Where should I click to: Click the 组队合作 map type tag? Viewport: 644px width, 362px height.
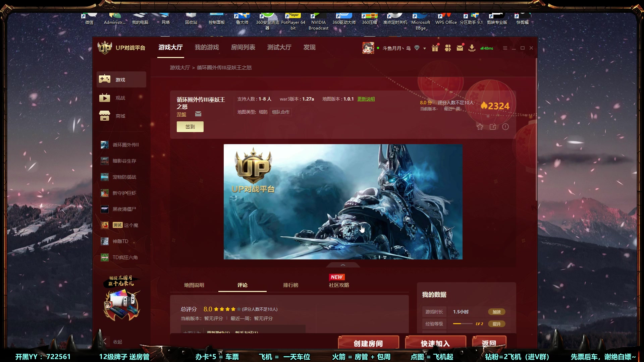pos(281,112)
